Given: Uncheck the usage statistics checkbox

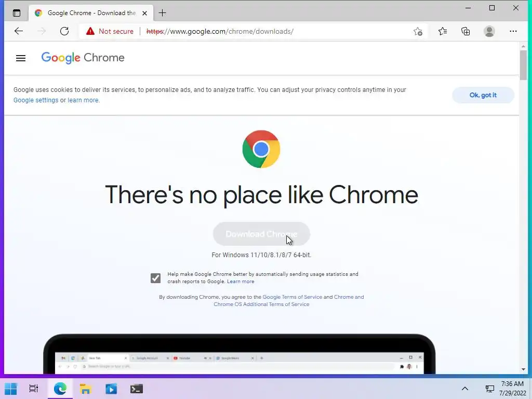Looking at the screenshot, I should (156, 278).
